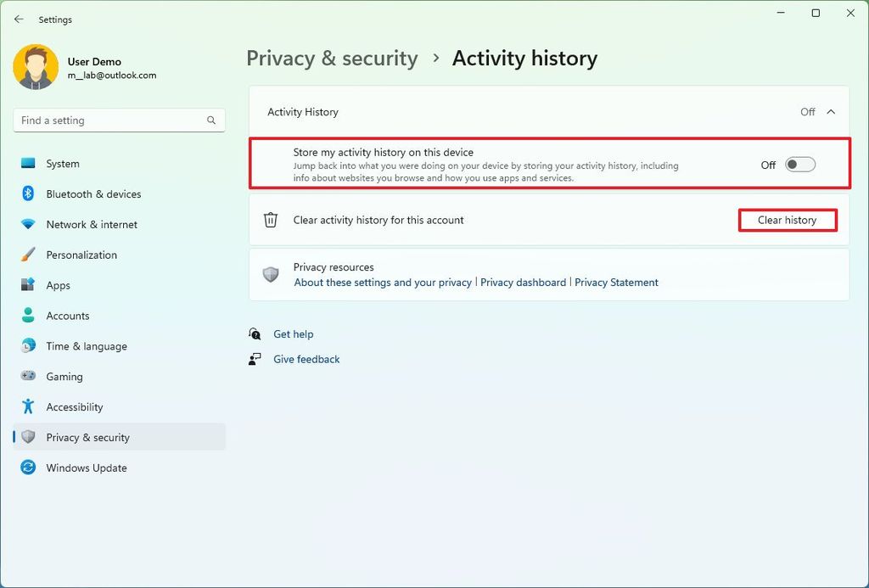Image resolution: width=869 pixels, height=588 pixels.
Task: Open the Gaming controller icon
Action: [x=28, y=376]
